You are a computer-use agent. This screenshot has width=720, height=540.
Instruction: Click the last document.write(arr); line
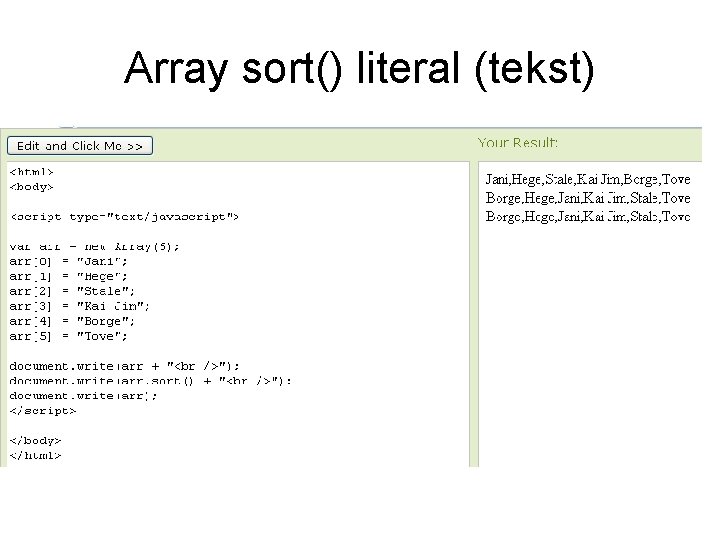83,396
